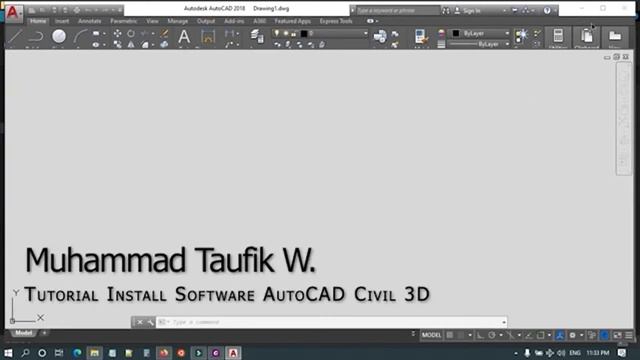This screenshot has width=640, height=360.
Task: Expand the layer dropdown list
Action: [x=365, y=33]
